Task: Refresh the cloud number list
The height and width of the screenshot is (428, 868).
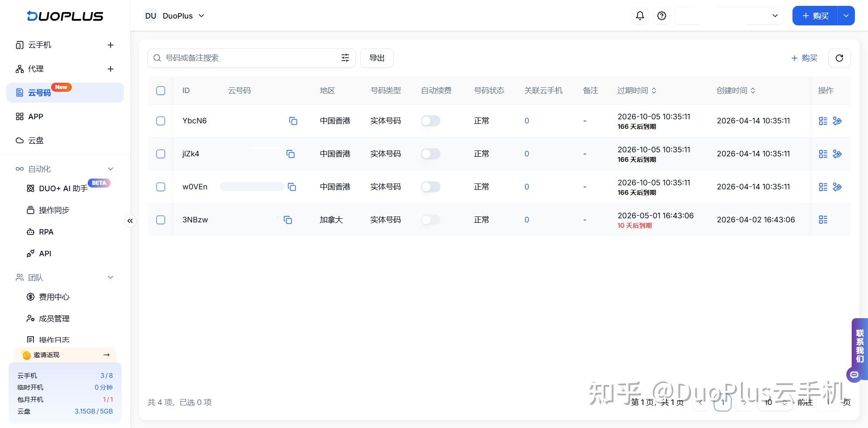Action: [839, 58]
